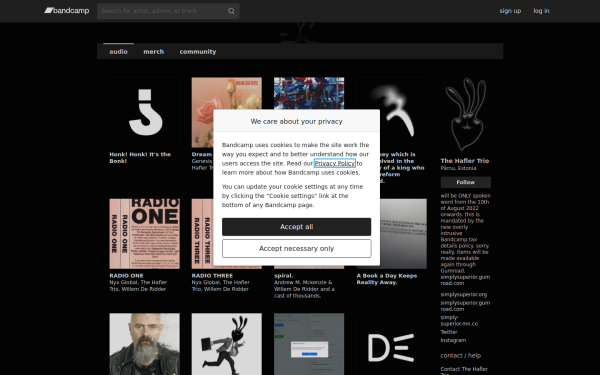Image resolution: width=600 pixels, height=375 pixels.
Task: Visit the simply-superior.mn.co link
Action: click(x=459, y=321)
